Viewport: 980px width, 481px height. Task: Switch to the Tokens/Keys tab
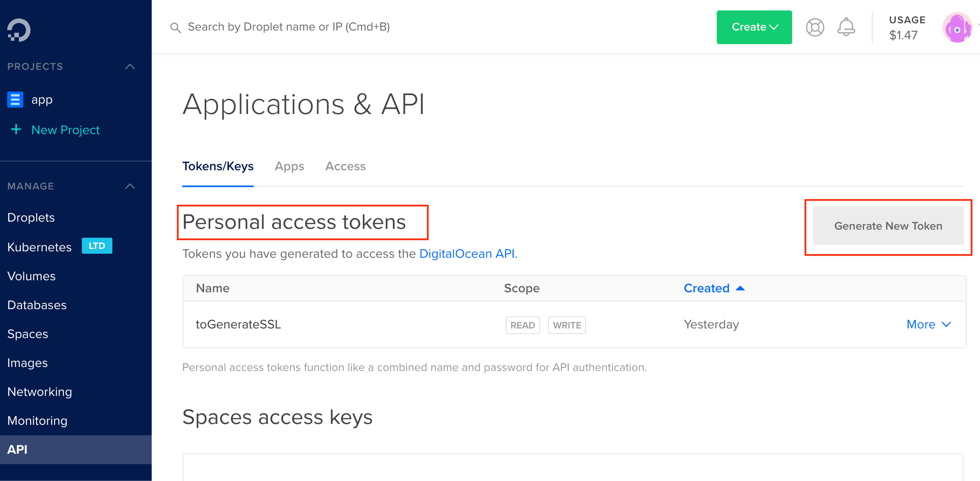point(218,166)
